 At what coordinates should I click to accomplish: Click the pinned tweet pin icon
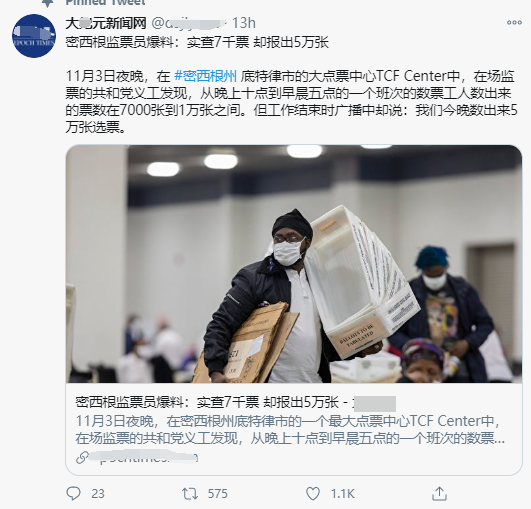47,3
